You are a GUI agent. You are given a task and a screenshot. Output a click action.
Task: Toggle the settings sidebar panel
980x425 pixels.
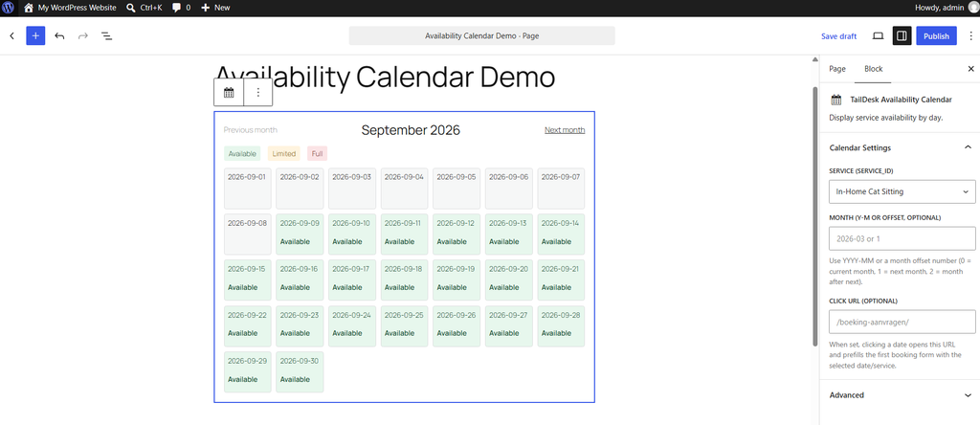tap(902, 35)
